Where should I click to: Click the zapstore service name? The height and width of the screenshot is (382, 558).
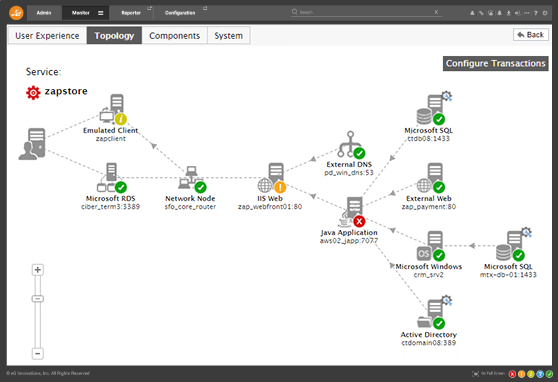(66, 91)
